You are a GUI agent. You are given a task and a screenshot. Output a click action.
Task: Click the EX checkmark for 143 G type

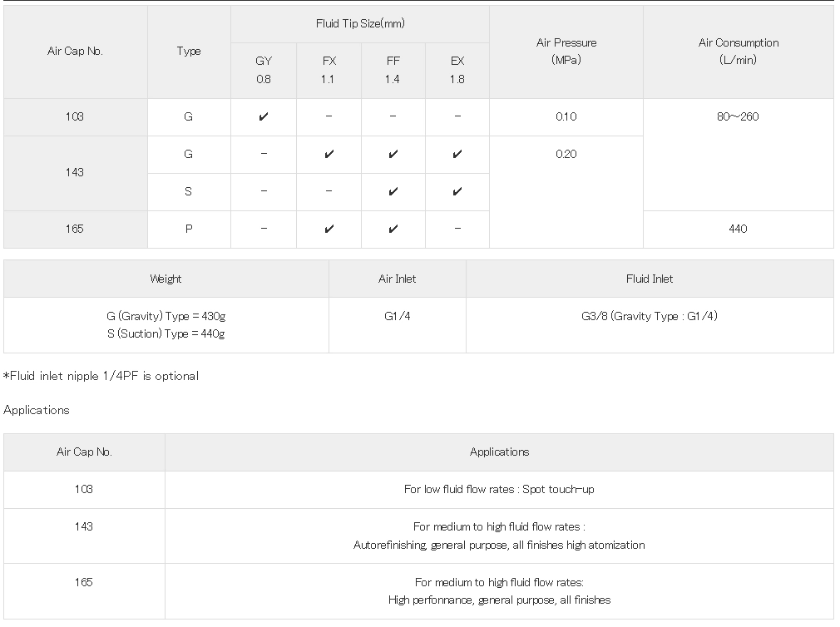pyautogui.click(x=457, y=155)
